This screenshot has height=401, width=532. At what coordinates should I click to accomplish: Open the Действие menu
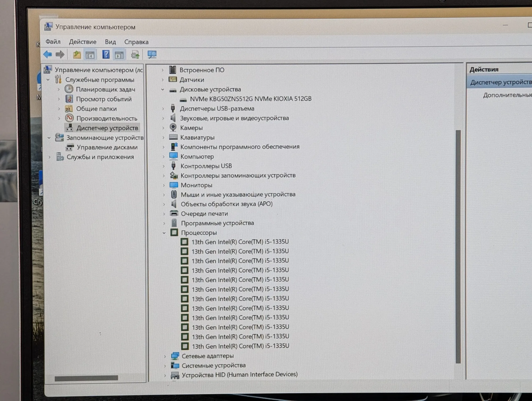coord(83,42)
